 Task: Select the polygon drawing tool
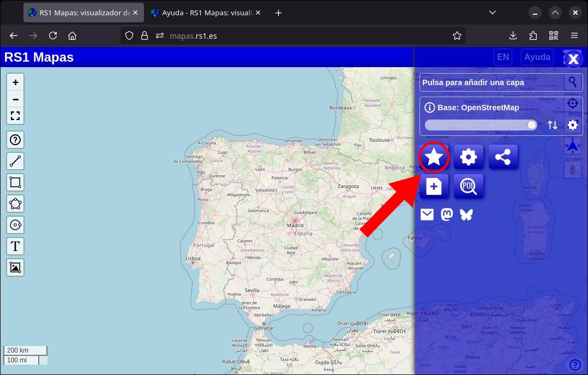15,204
